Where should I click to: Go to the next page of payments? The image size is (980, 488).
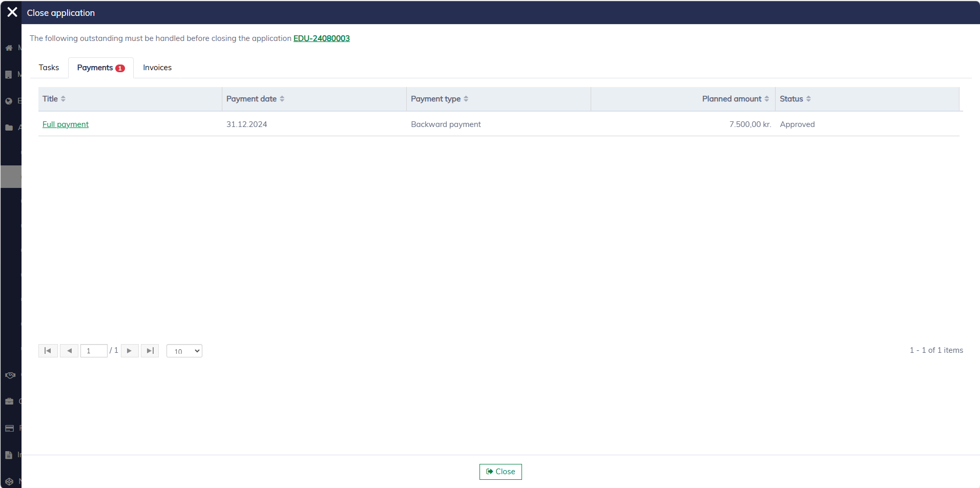(130, 351)
